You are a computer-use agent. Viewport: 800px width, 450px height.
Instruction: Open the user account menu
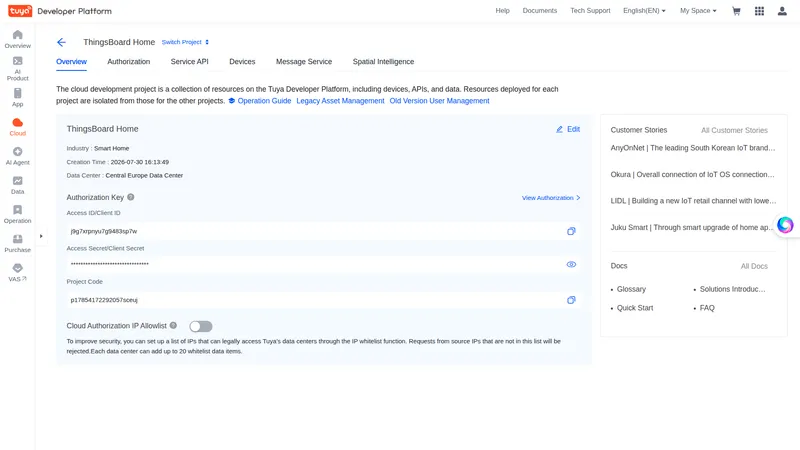(782, 11)
